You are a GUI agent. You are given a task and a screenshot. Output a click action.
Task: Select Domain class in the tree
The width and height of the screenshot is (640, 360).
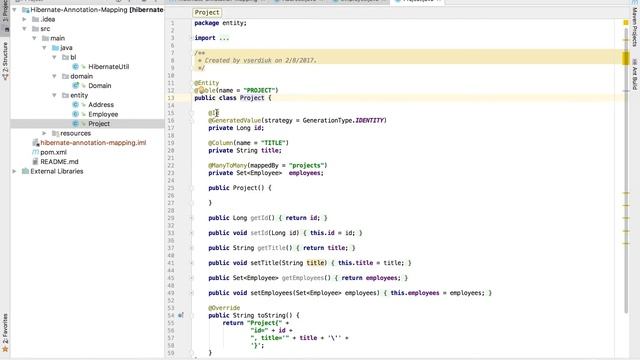pyautogui.click(x=100, y=85)
